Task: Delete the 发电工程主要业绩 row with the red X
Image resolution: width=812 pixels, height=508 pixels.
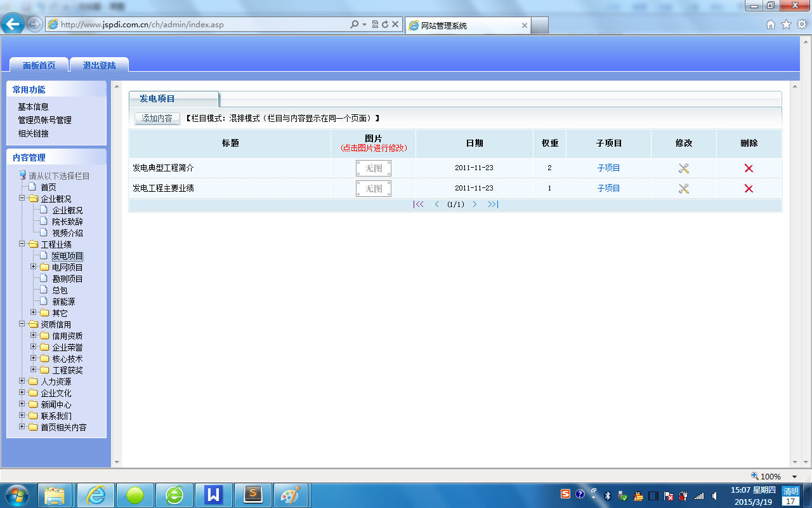Action: (749, 189)
